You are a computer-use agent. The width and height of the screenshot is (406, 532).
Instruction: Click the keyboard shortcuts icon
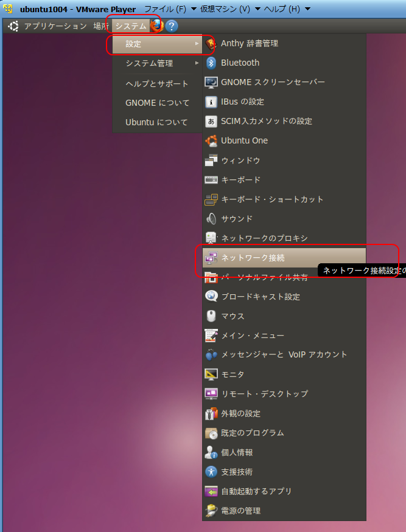pyautogui.click(x=211, y=199)
